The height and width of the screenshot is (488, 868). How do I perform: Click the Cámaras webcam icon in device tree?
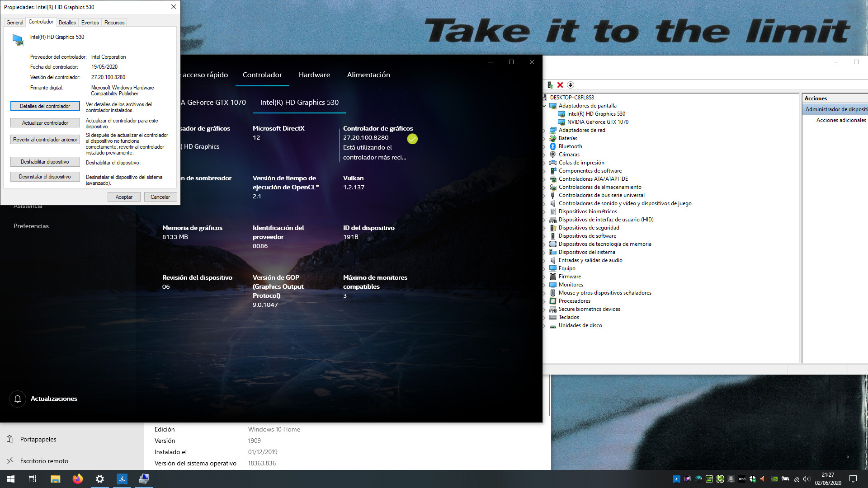click(552, 155)
